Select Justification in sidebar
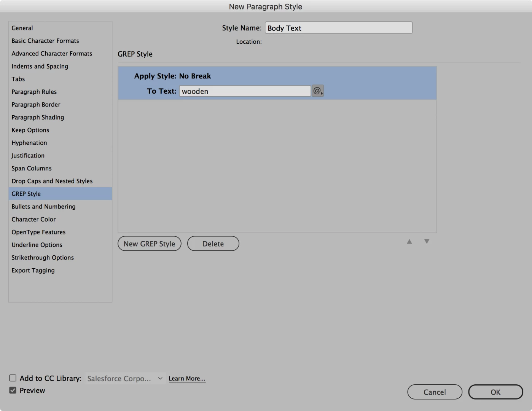 click(x=60, y=155)
